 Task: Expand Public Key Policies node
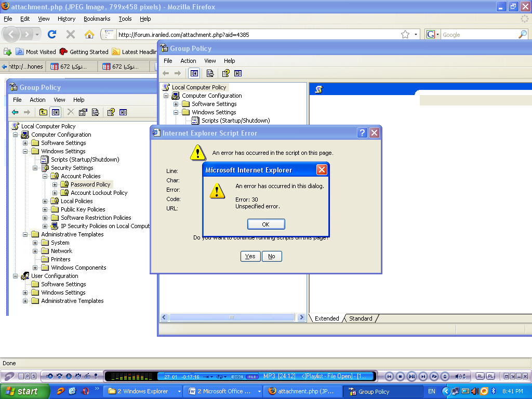45,209
